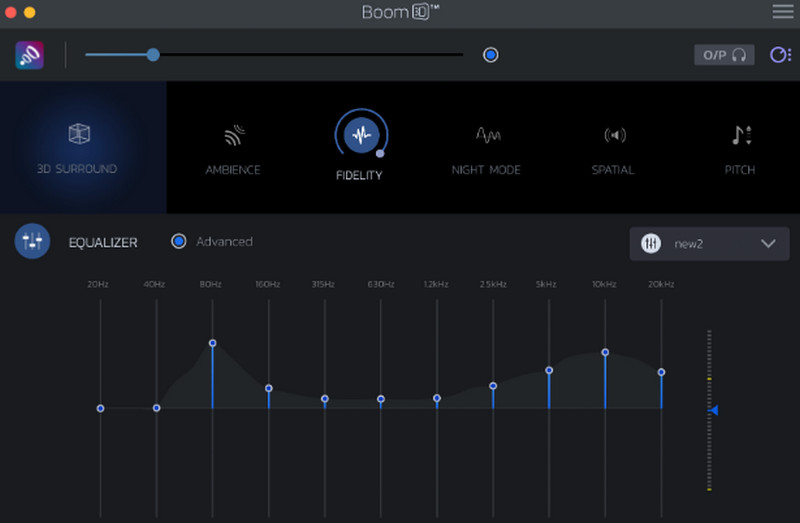Open the hamburger menu in title bar

click(x=782, y=12)
